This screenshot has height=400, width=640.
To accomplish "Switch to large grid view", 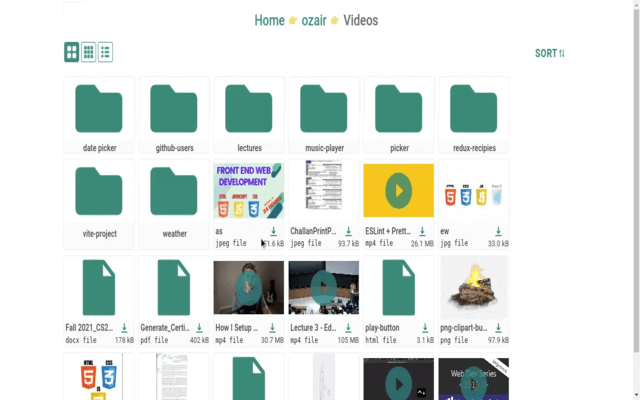I will click(71, 52).
